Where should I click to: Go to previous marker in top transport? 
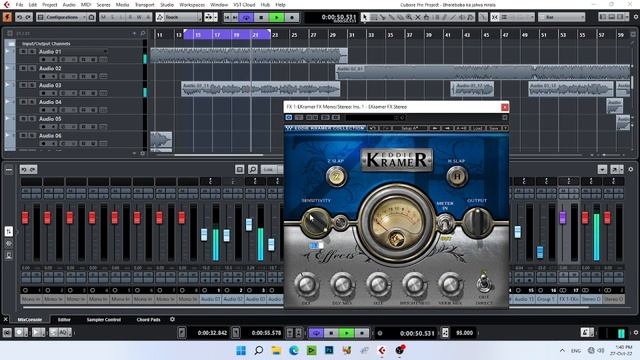(x=227, y=18)
